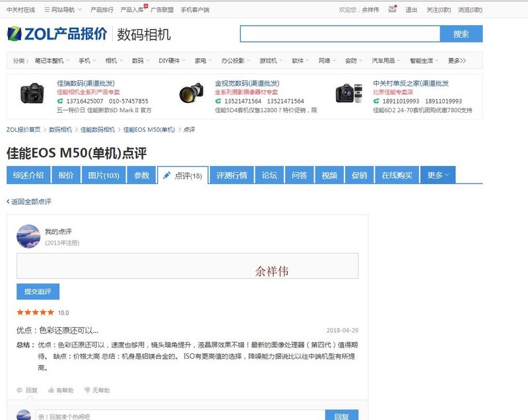Open the 论坛 tab

[269, 175]
